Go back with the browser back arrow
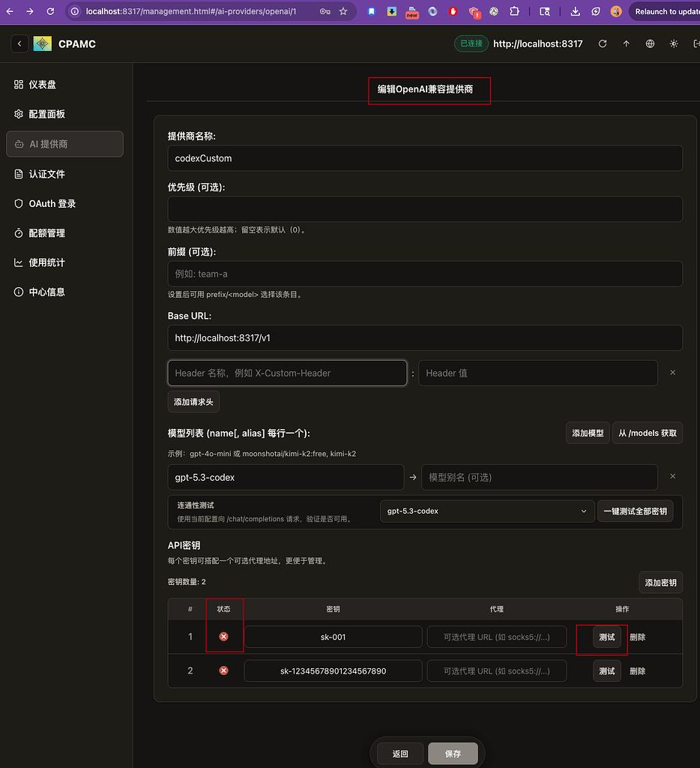This screenshot has height=768, width=700. coord(10,11)
